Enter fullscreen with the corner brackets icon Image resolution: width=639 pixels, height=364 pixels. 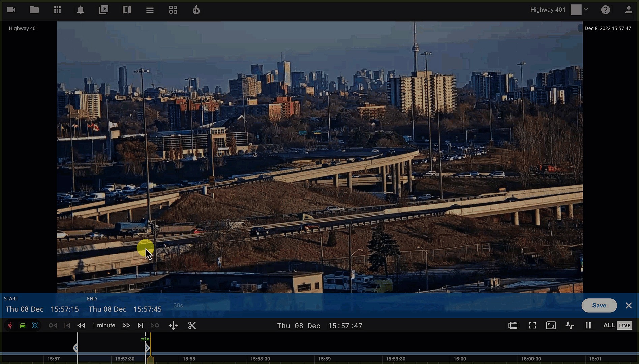[x=532, y=325]
